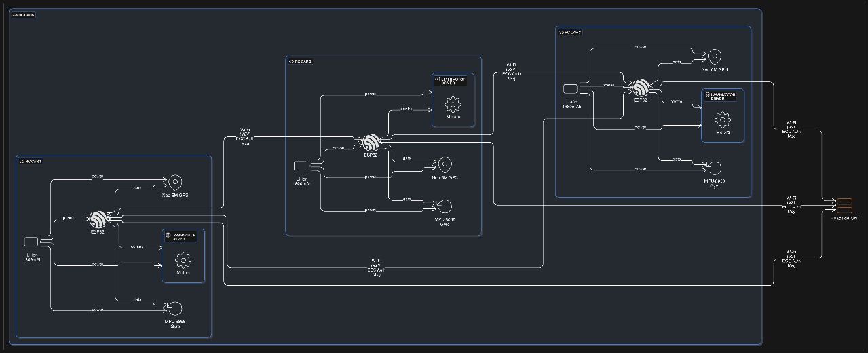Select the MPU-6050 gyro circle in RC Car 1
This screenshot has height=353, width=868.
[175, 309]
